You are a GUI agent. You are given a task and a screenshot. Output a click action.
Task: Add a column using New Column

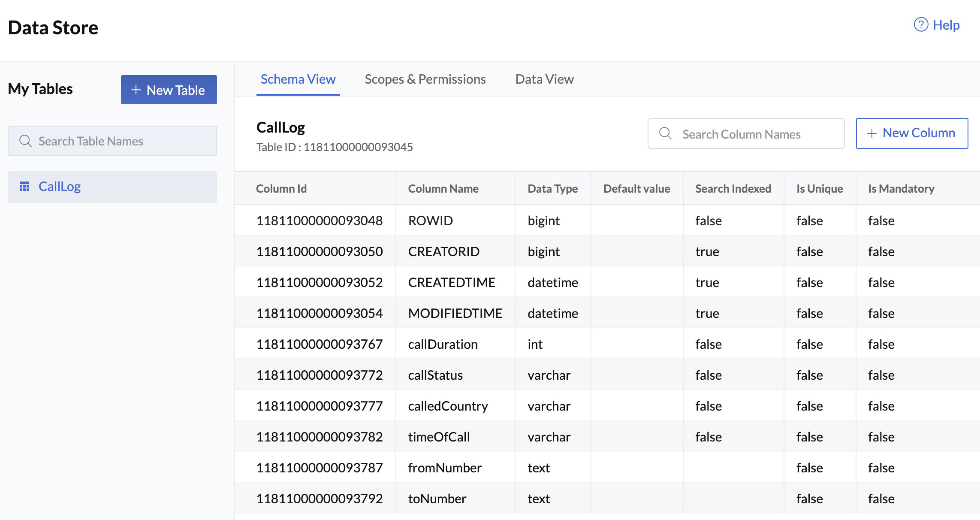(912, 133)
